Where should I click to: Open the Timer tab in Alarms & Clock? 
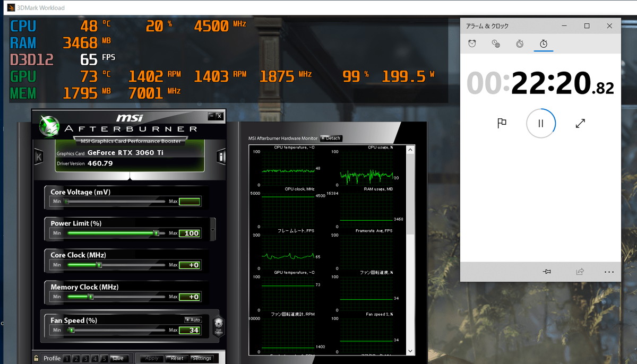520,44
